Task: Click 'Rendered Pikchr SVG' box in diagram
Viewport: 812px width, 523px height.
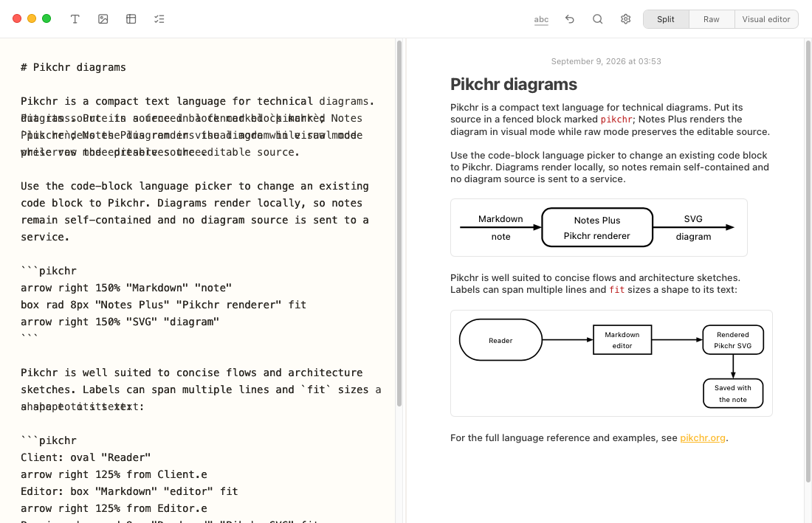Action: 733,340
